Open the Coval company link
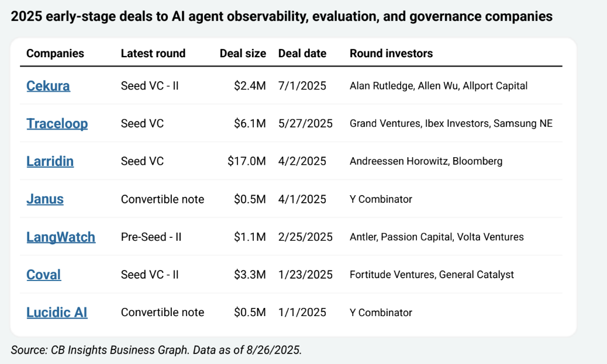607x364 pixels. click(43, 275)
